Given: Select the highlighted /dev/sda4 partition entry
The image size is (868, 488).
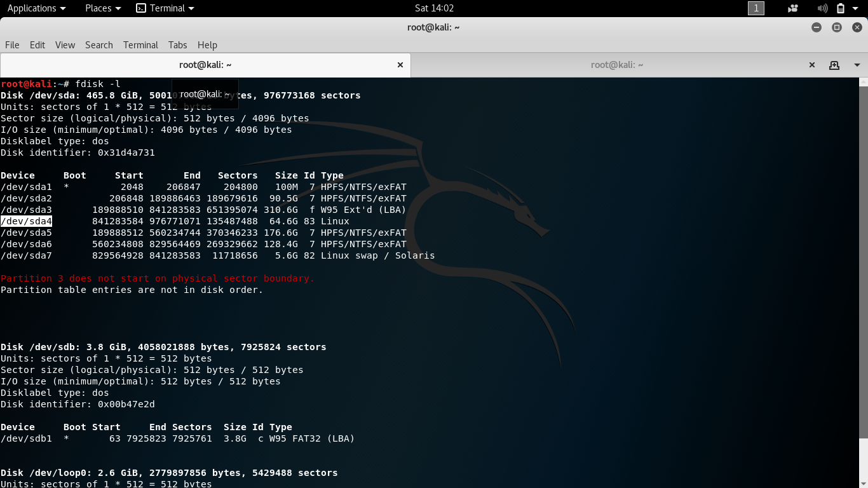Looking at the screenshot, I should pyautogui.click(x=26, y=220).
